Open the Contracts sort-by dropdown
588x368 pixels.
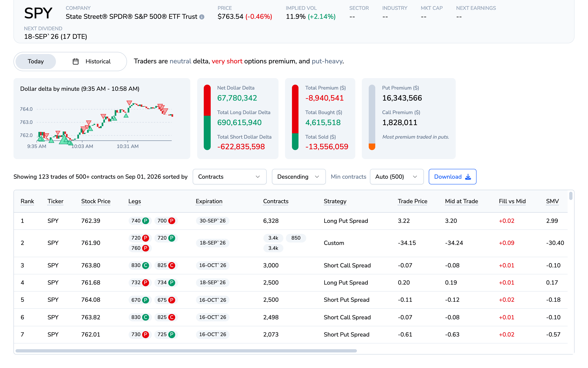(x=229, y=177)
